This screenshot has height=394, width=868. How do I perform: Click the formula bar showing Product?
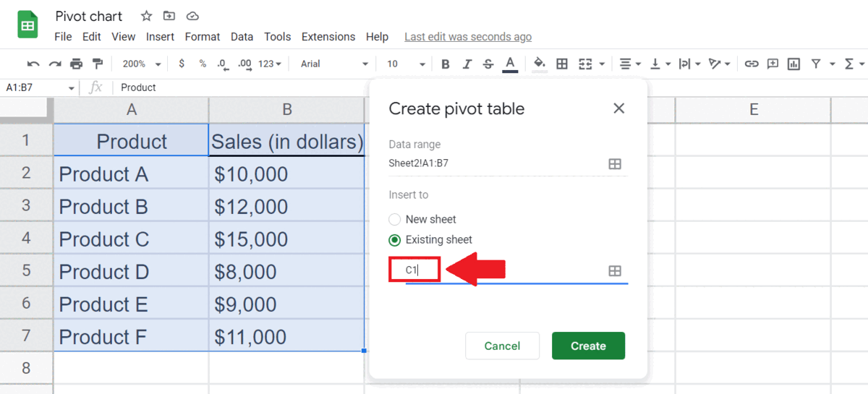click(x=492, y=87)
